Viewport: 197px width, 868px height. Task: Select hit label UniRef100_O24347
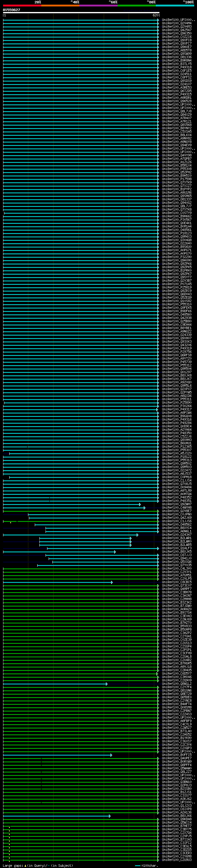point(177,535)
